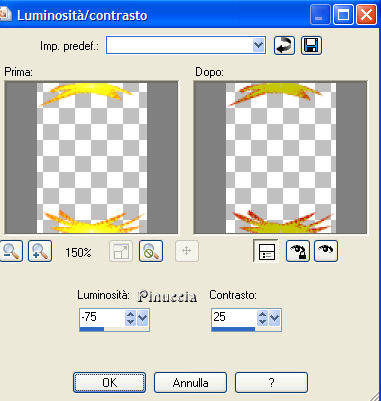Image resolution: width=381 pixels, height=401 pixels.
Task: Decrease Luminosità using spinner down arrow
Action: 130,322
